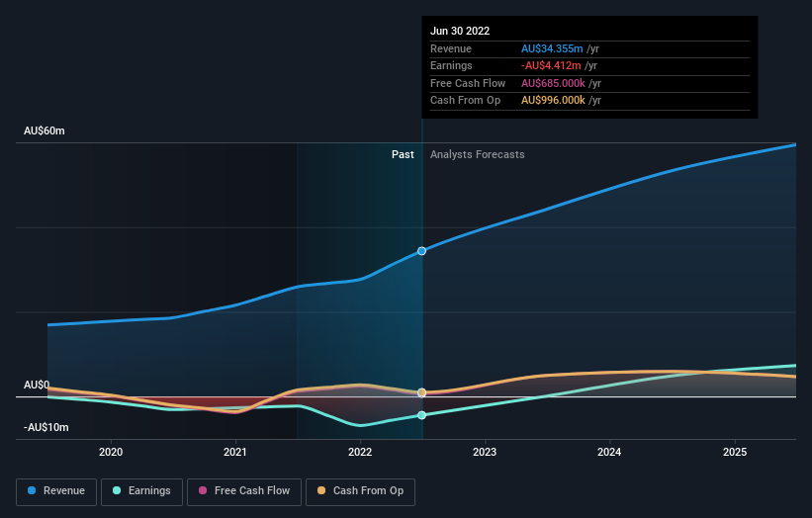The height and width of the screenshot is (518, 812).
Task: Click the AU$34.355m revenue value
Action: [552, 48]
